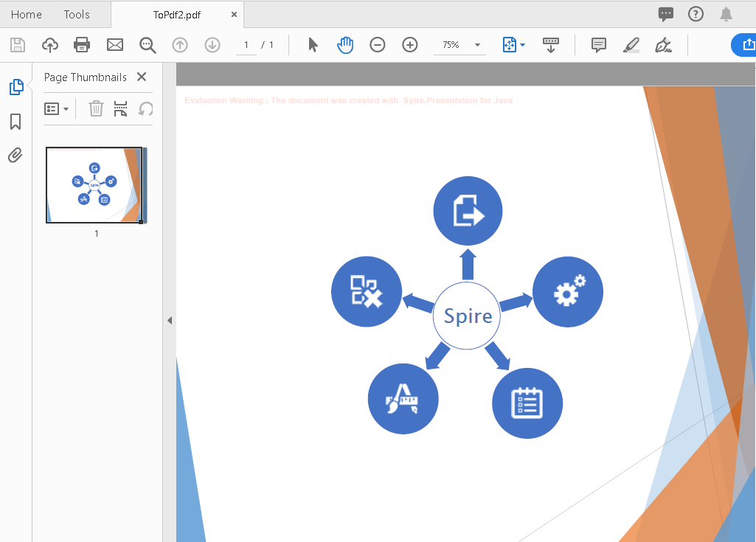View notifications bell

click(726, 14)
